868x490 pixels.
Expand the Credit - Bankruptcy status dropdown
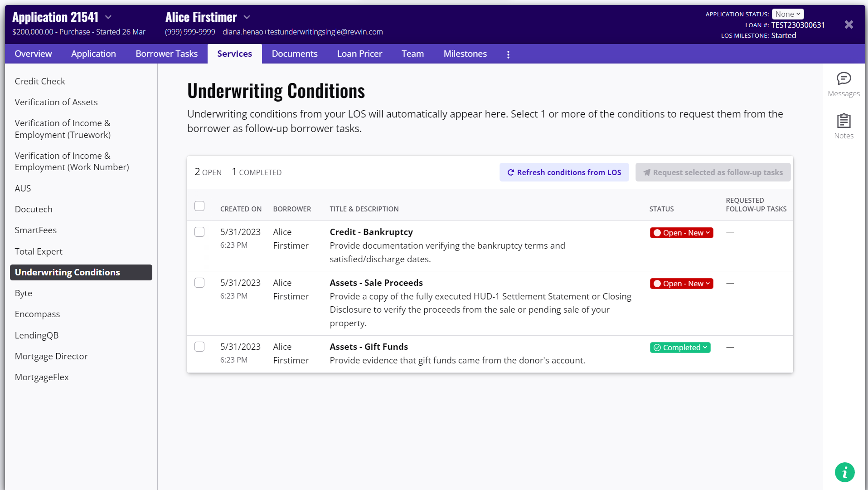pos(681,233)
